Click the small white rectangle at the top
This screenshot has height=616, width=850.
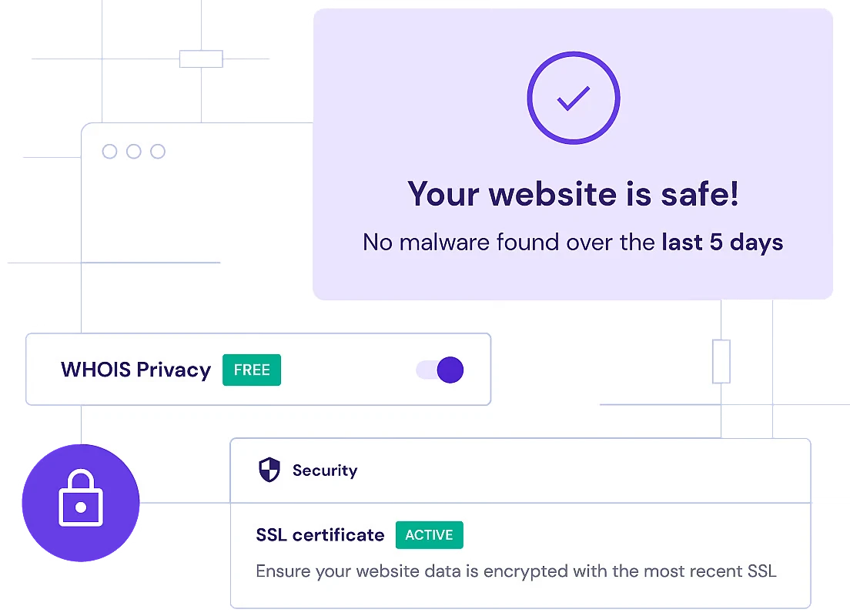coord(202,59)
